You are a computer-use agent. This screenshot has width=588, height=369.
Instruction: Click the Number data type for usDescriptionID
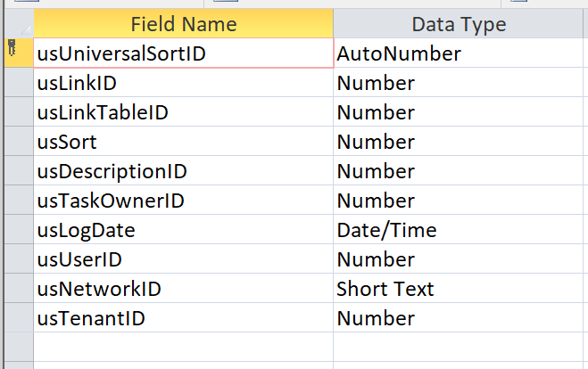459,170
